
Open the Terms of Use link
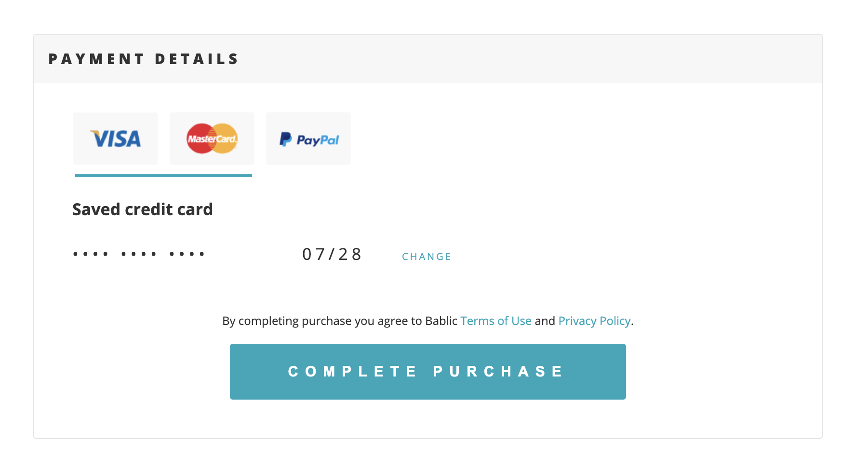tap(495, 321)
